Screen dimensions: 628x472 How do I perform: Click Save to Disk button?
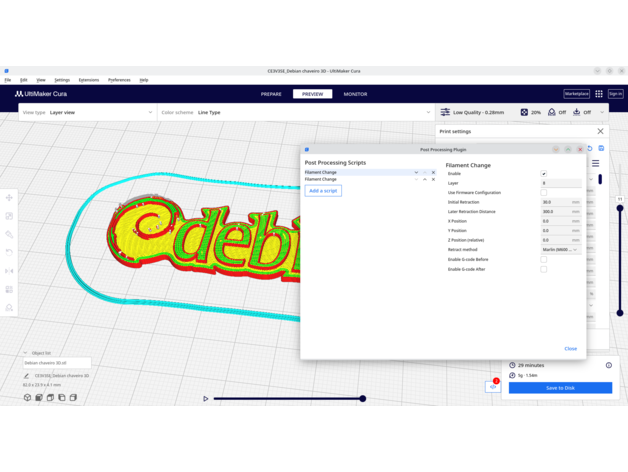(560, 388)
